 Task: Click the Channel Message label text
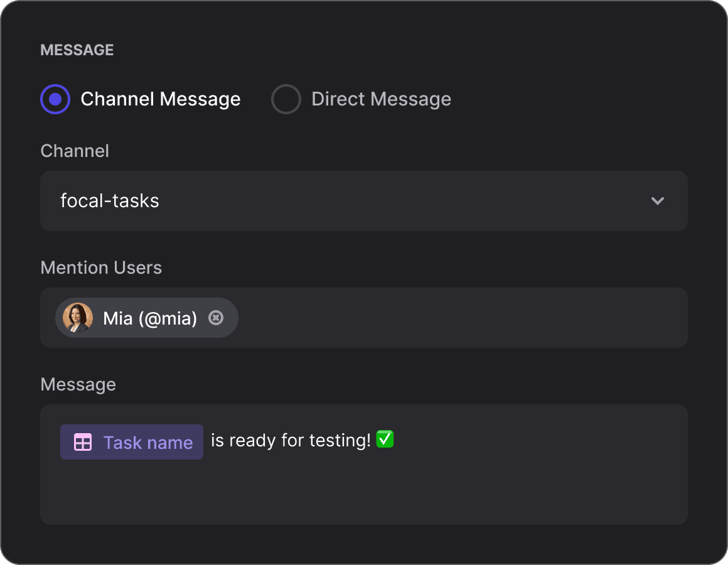161,99
